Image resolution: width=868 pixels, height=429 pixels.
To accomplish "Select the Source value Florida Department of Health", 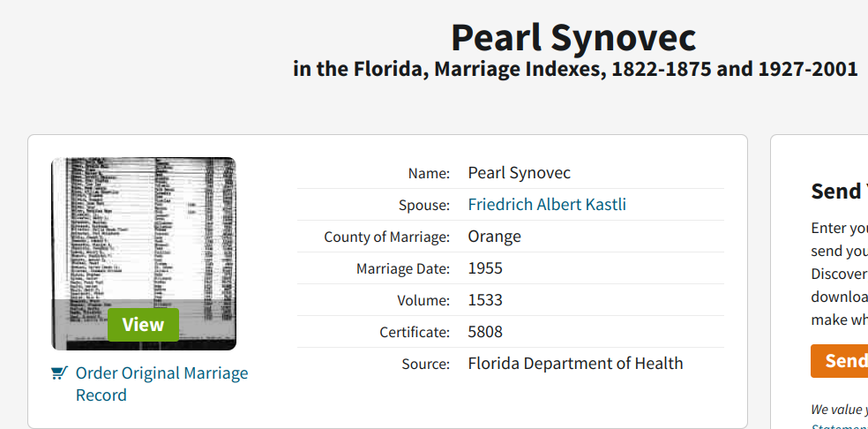I will [x=575, y=364].
